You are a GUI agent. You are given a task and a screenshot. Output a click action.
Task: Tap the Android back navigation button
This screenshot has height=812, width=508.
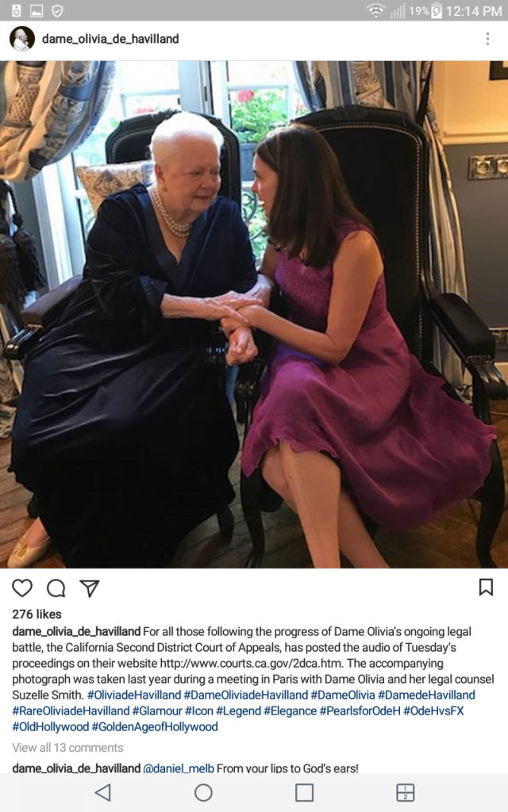(102, 792)
